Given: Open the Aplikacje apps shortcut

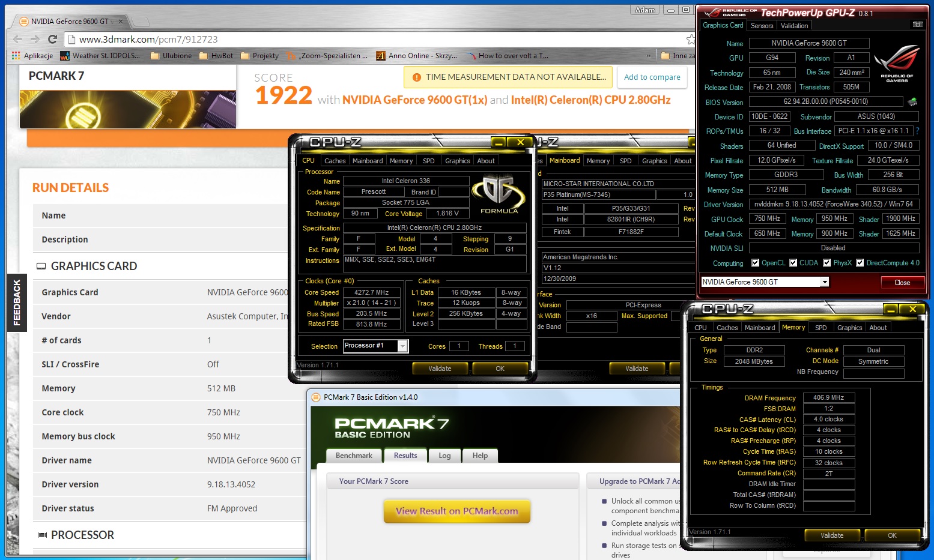Looking at the screenshot, I should (x=32, y=56).
